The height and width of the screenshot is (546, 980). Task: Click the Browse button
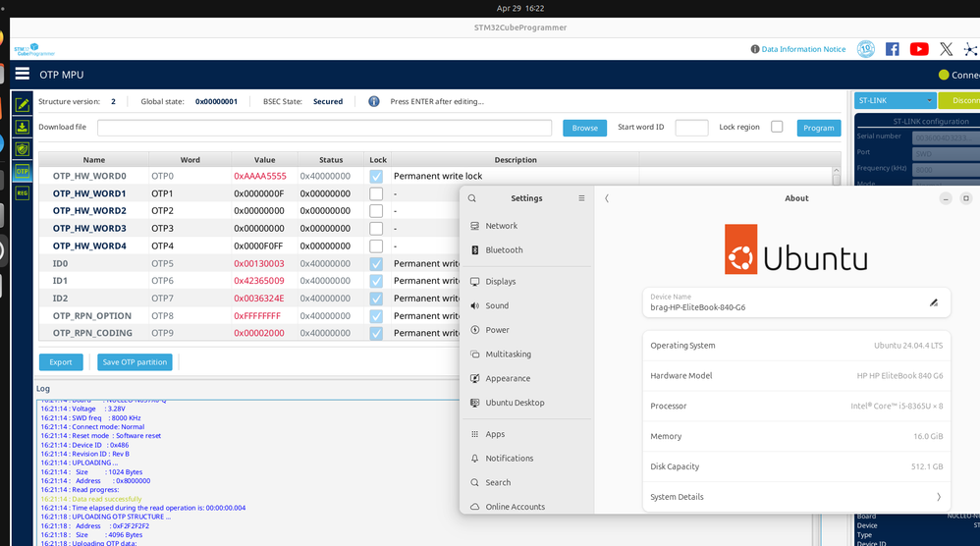pyautogui.click(x=584, y=128)
